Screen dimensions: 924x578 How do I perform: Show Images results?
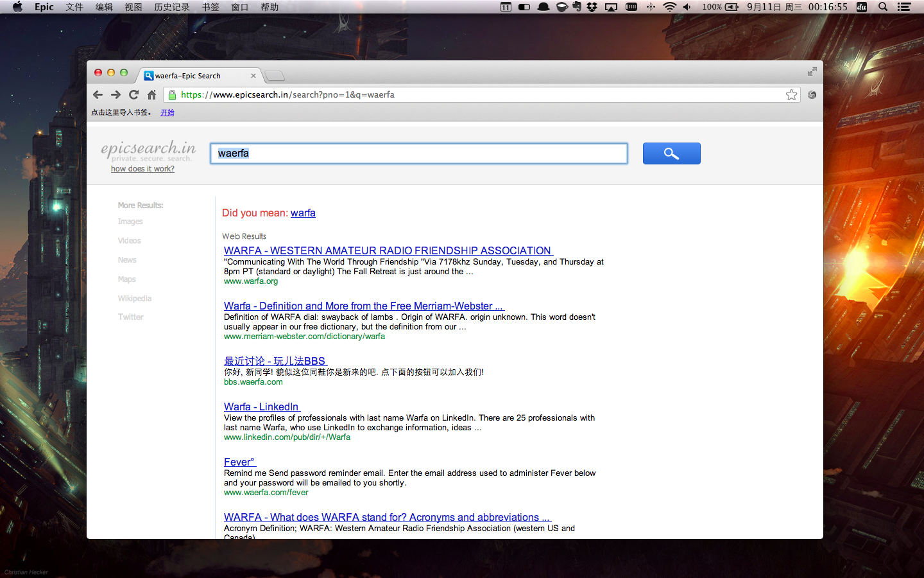(x=130, y=222)
